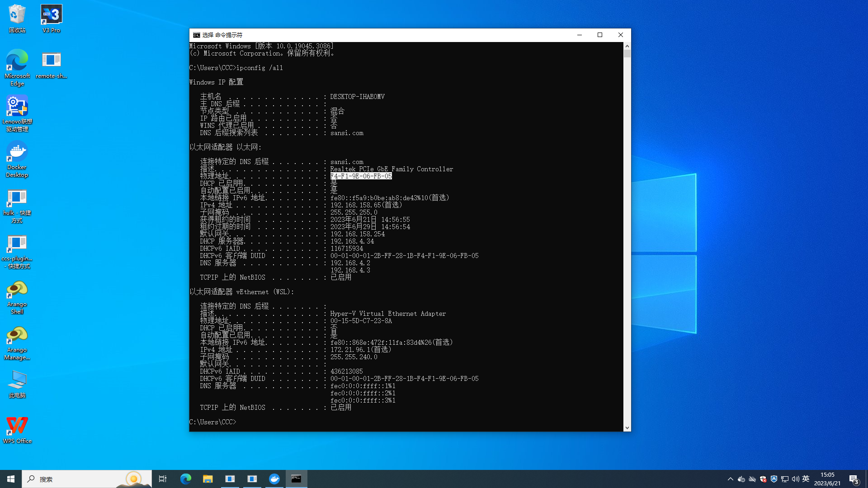
Task: Open the Command Prompt window system menu icon
Action: point(196,35)
